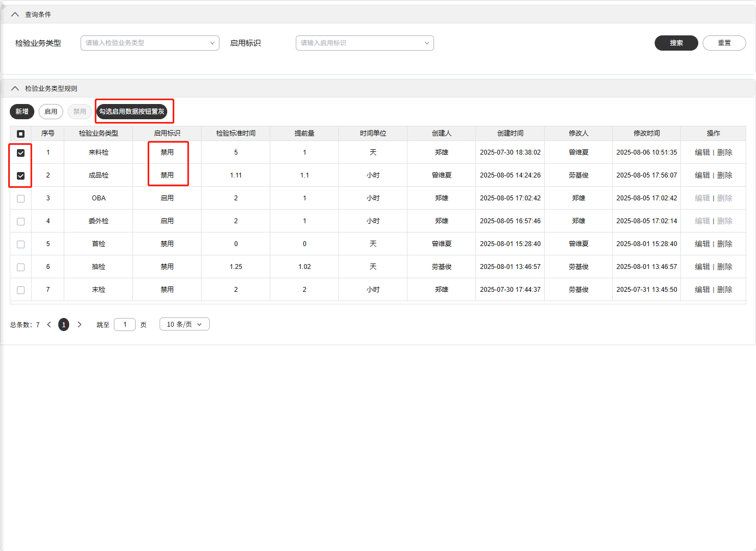
Task: Go to next page arrow
Action: coord(80,325)
